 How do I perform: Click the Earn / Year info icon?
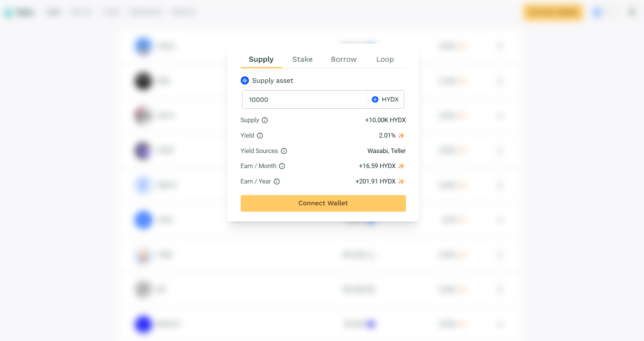pos(277,182)
